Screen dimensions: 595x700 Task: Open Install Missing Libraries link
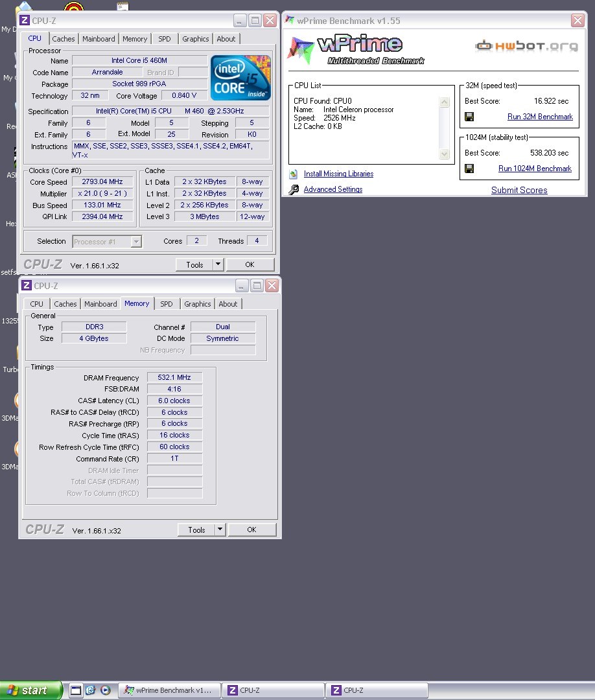click(339, 174)
